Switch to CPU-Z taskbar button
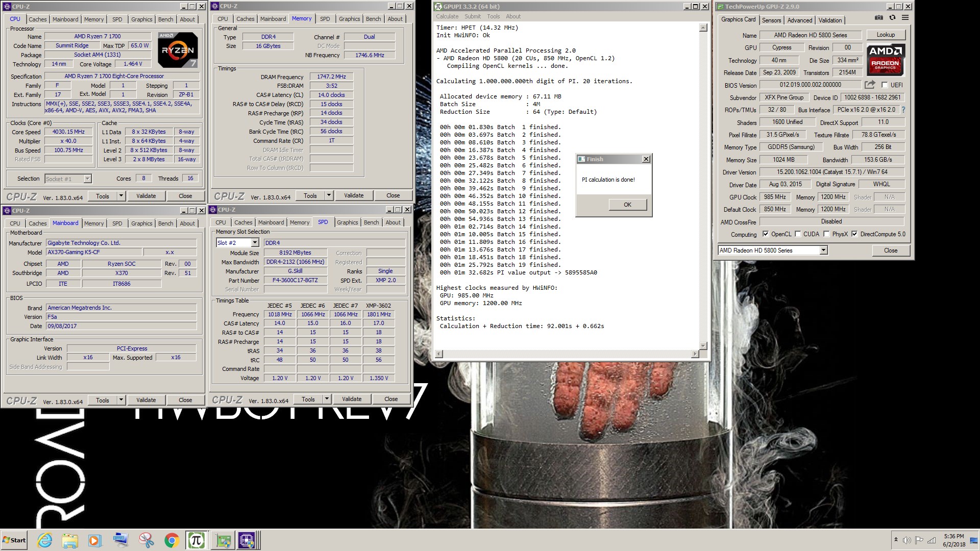The height and width of the screenshot is (551, 980). coord(247,540)
